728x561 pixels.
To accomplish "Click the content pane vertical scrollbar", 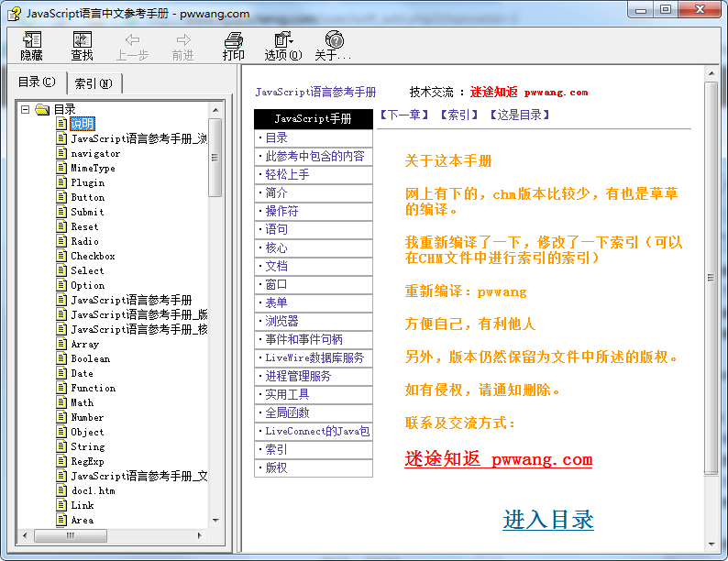I will click(711, 275).
